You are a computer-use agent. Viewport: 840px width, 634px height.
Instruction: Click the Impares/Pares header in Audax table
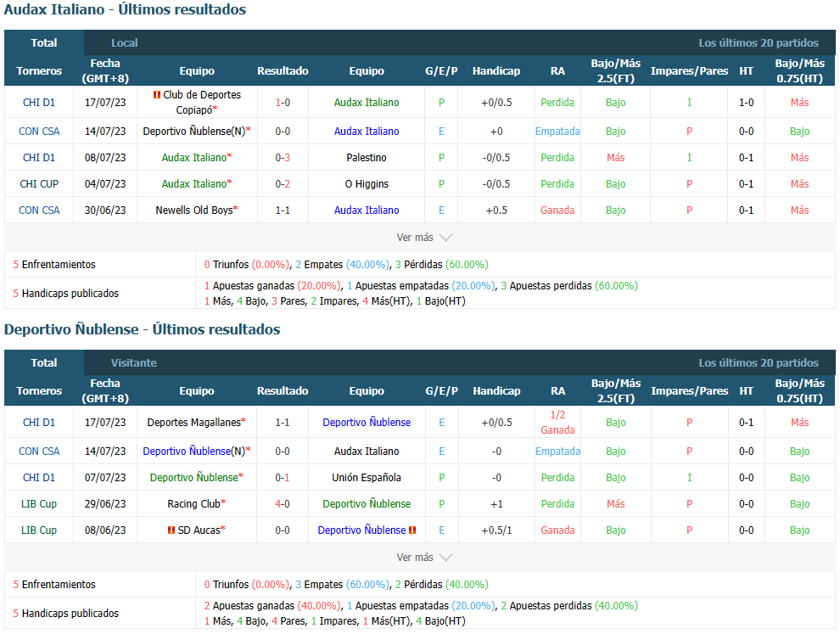pyautogui.click(x=689, y=70)
